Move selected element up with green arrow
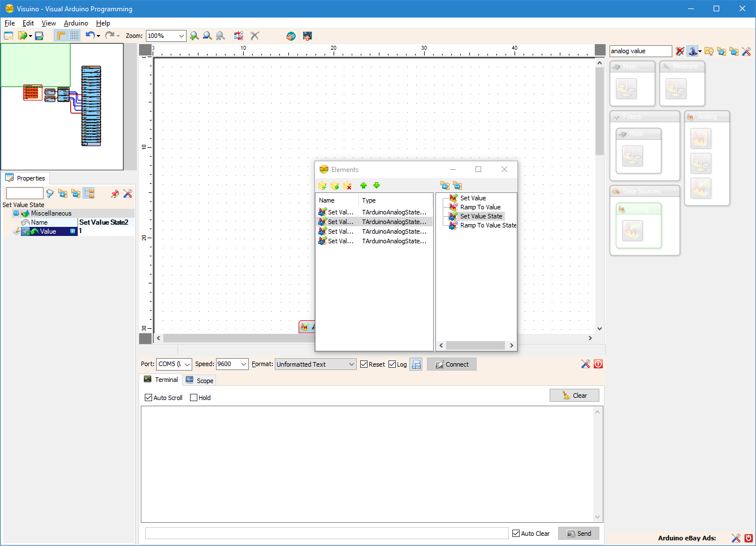Viewport: 756px width, 546px height. click(x=364, y=186)
